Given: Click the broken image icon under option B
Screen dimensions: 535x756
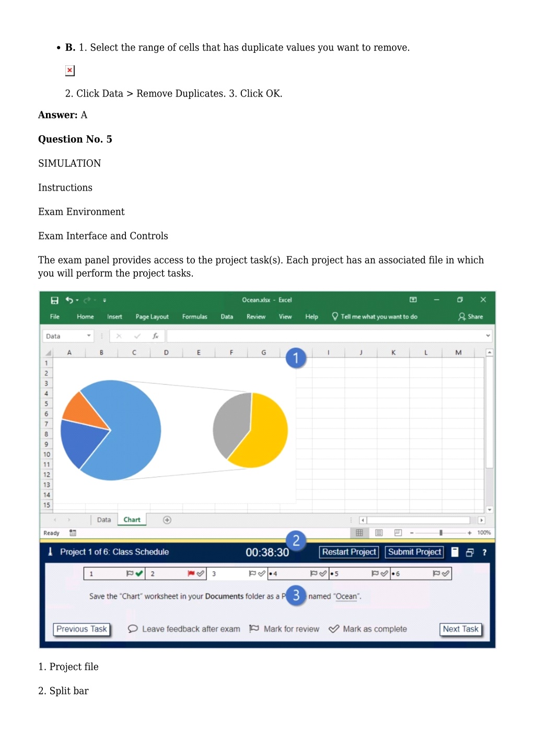Looking at the screenshot, I should [x=69, y=70].
